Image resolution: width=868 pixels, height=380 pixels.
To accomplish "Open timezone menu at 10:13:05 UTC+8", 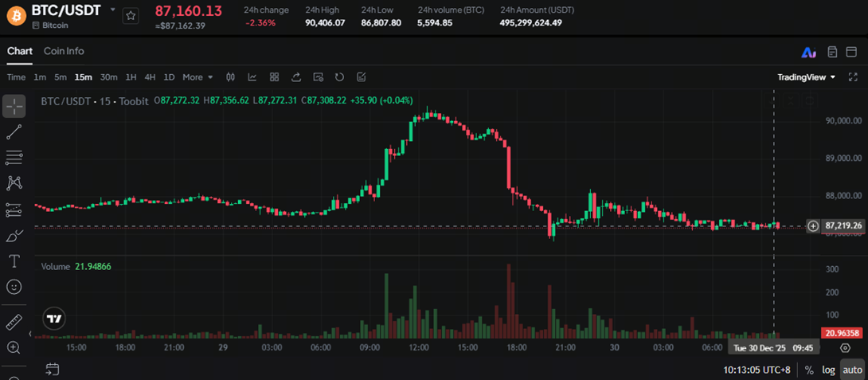I will coord(757,370).
